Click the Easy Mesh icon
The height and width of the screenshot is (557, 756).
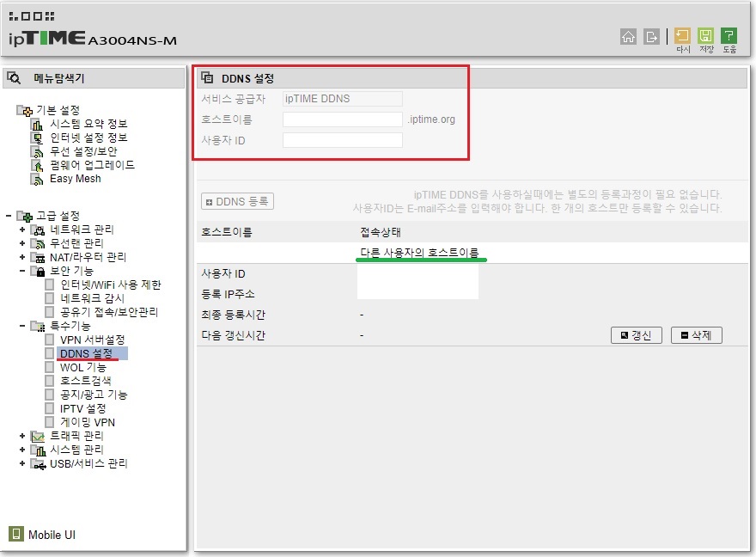tap(37, 179)
